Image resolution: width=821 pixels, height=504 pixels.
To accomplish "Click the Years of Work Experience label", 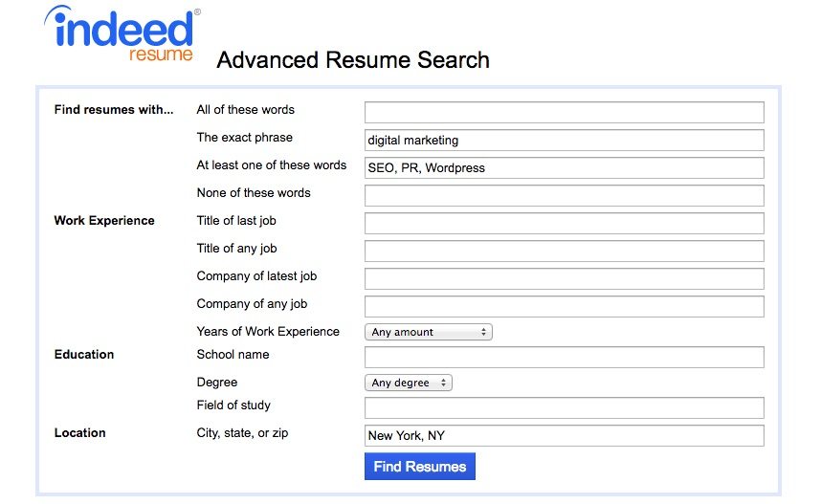I will (x=268, y=331).
